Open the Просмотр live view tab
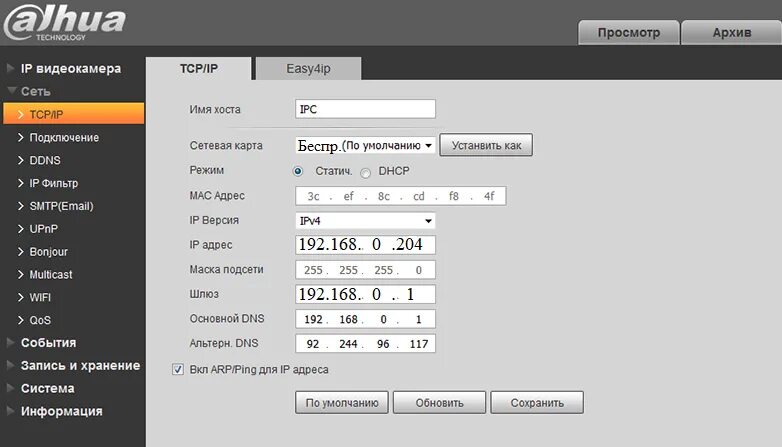 coord(629,32)
